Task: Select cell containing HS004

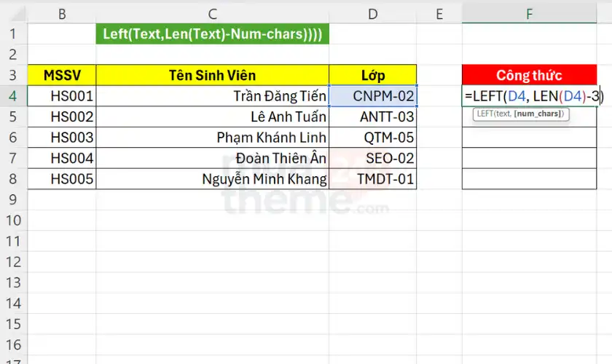Action: 62,158
